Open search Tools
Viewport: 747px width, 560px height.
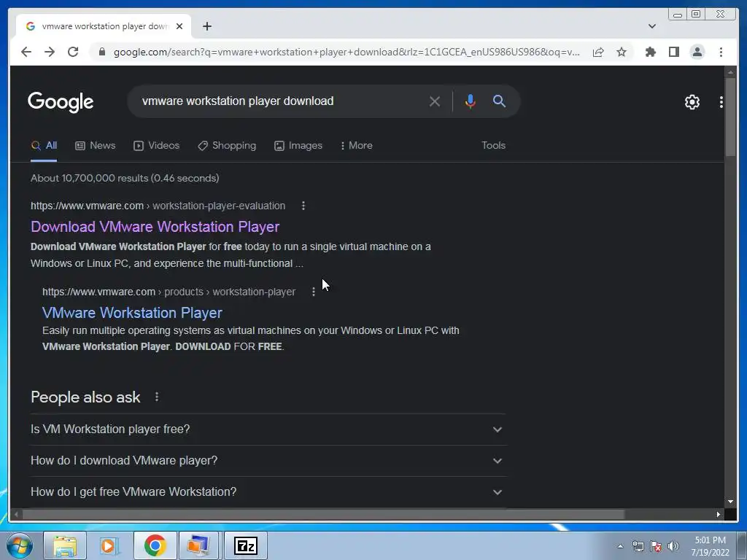(x=493, y=146)
